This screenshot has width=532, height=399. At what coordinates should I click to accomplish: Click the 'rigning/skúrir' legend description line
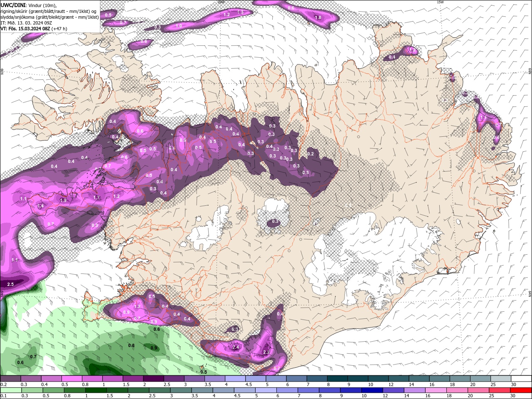tap(49, 11)
